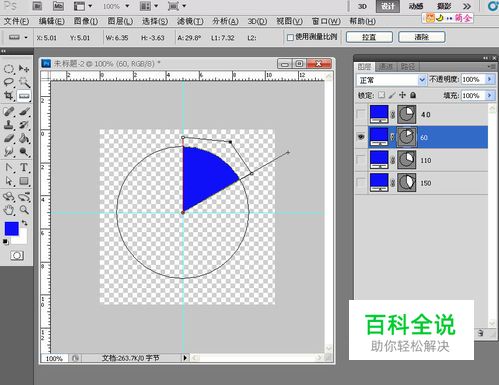
Task: Switch to 路径 paths tab
Action: (x=407, y=67)
